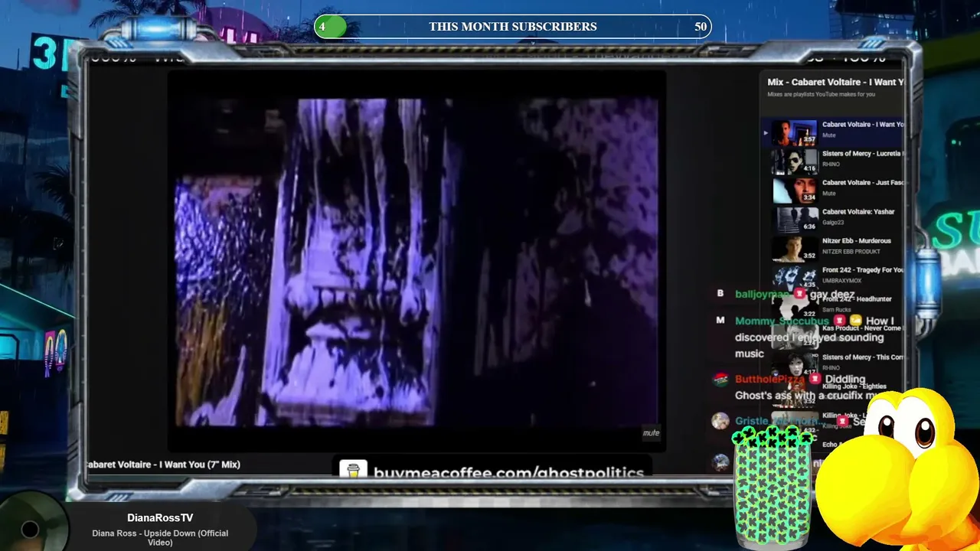Click the main video player
The image size is (980, 551).
point(416,261)
